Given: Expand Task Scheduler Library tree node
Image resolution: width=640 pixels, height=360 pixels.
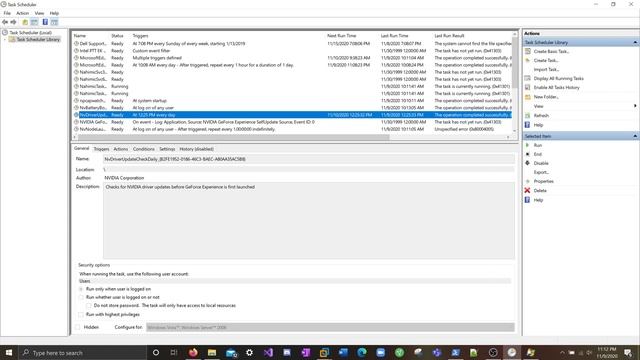Looking at the screenshot, I should 5,40.
